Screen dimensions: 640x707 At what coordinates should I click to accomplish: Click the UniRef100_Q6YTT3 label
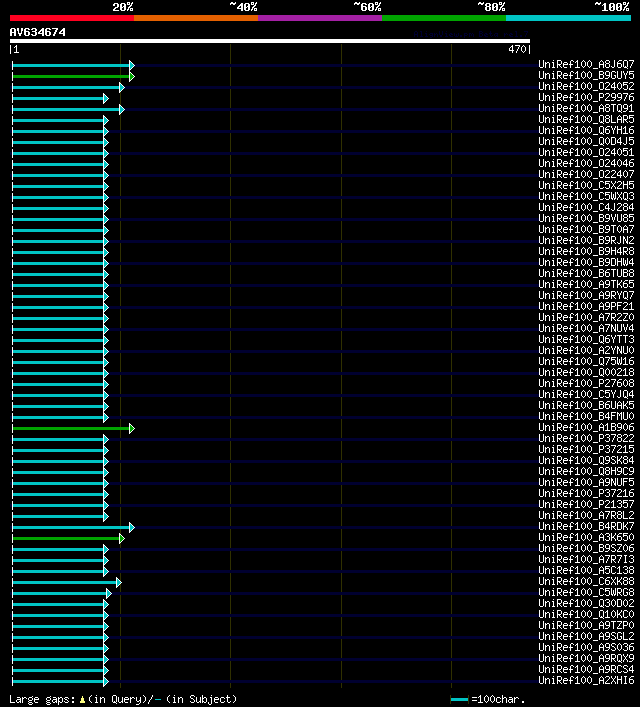tap(586, 339)
